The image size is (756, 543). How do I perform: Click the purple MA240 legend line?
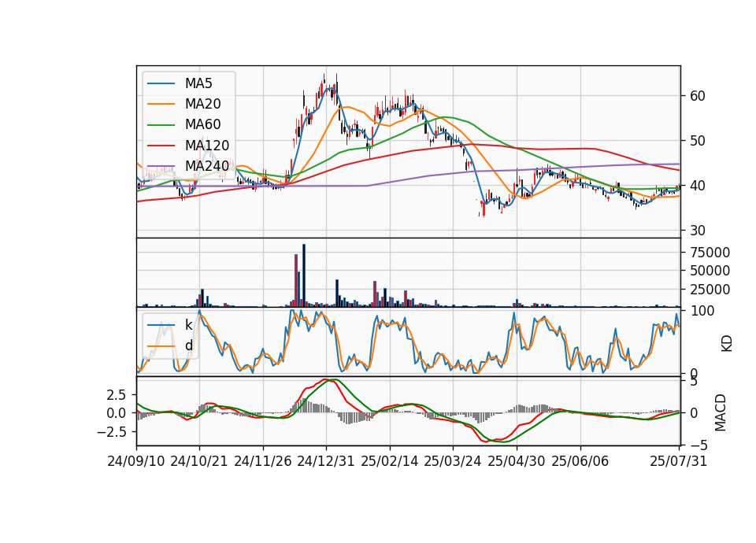[x=161, y=166]
